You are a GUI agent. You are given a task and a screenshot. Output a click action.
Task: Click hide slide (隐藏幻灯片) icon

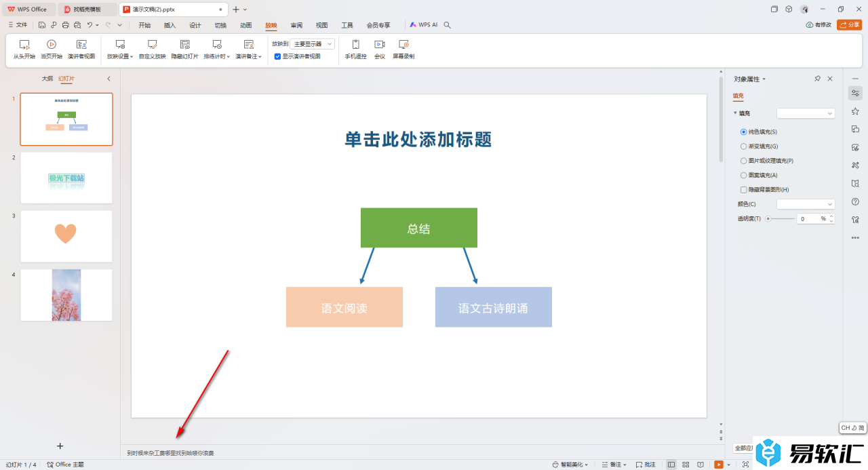[x=184, y=44]
